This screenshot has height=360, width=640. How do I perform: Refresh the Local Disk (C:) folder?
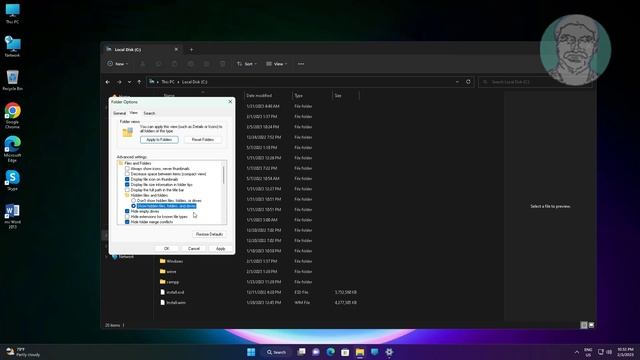[468, 82]
